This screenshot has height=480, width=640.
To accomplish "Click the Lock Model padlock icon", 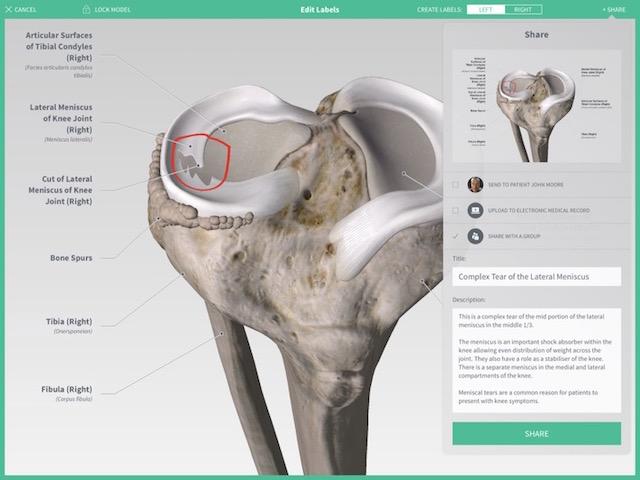I will tap(86, 9).
